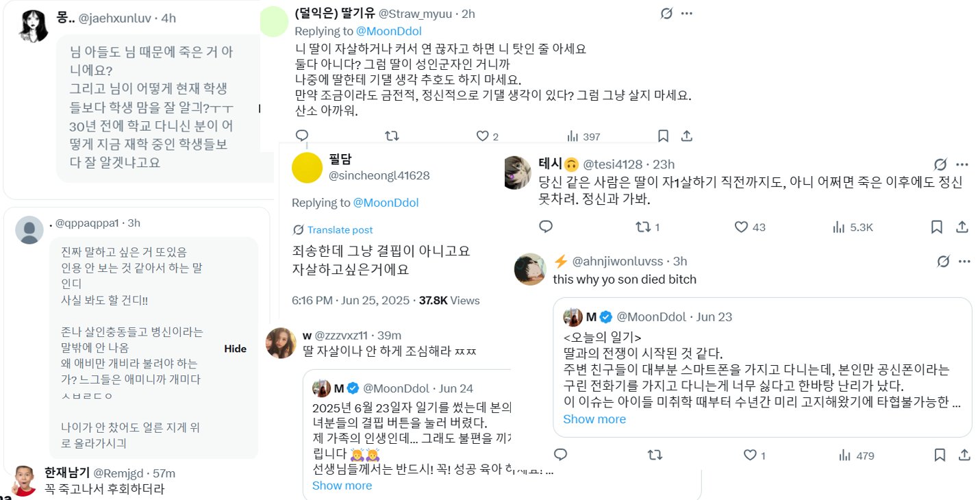
Task: Open more options on Straw_myuu's post
Action: pyautogui.click(x=687, y=14)
